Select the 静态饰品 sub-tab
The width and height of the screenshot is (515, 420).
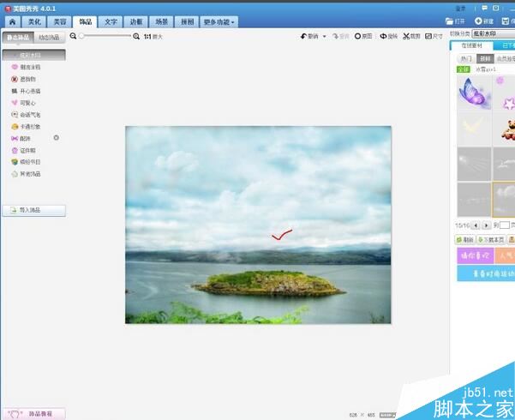click(18, 38)
